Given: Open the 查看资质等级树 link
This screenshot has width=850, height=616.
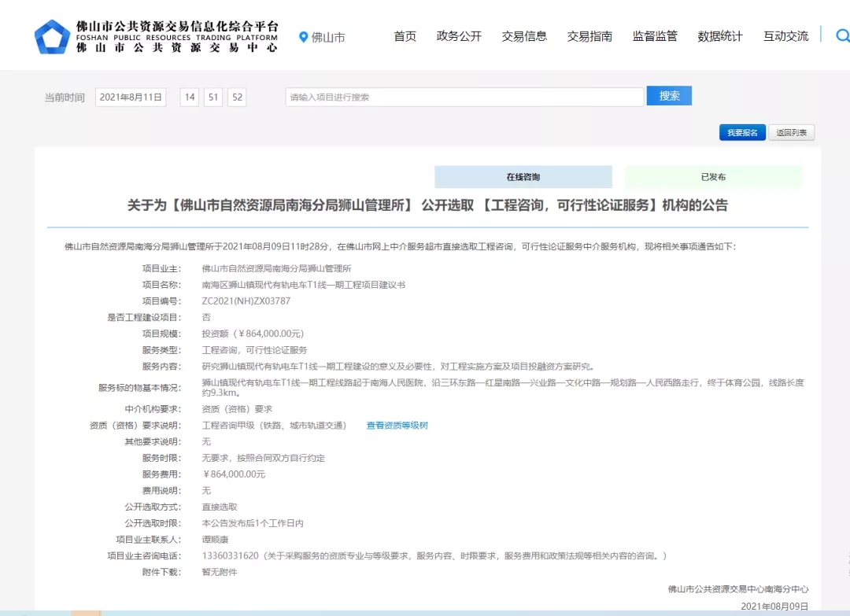Looking at the screenshot, I should point(397,426).
